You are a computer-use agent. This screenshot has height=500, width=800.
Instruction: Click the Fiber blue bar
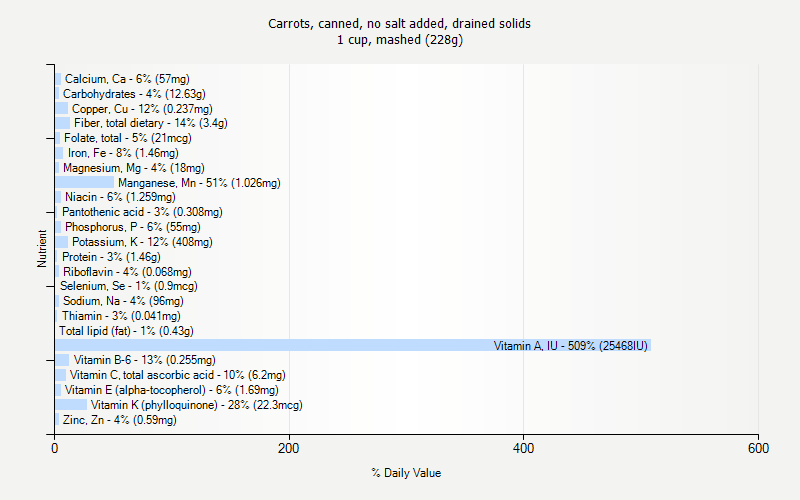click(x=63, y=123)
